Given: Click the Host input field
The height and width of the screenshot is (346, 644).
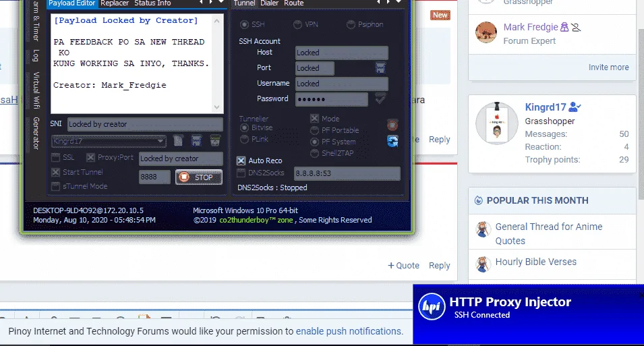Looking at the screenshot, I should pyautogui.click(x=341, y=53).
